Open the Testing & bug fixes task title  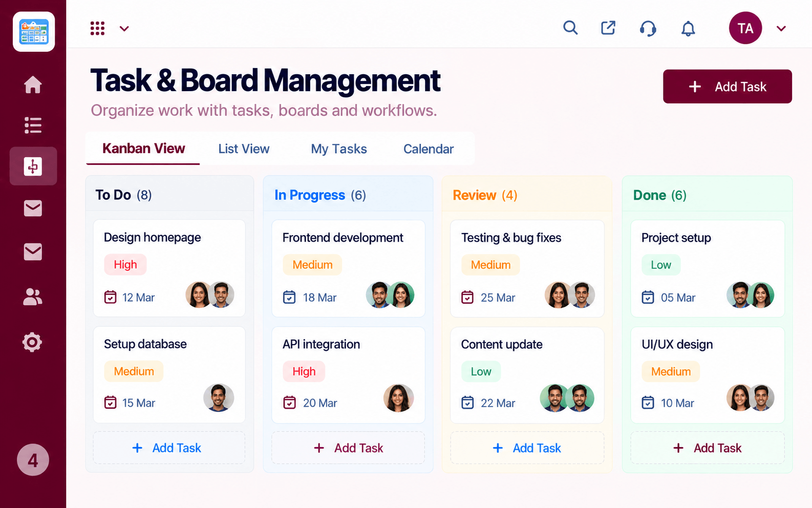pyautogui.click(x=511, y=238)
